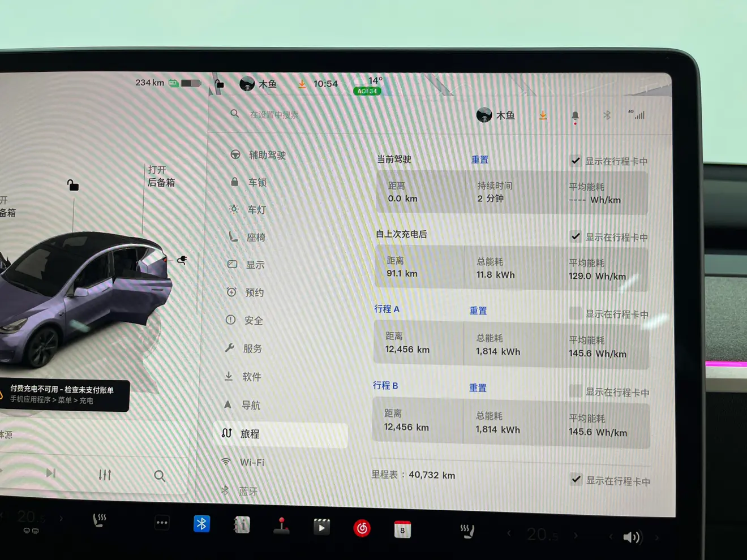Open the Bluetooth app in the bottom bar
The height and width of the screenshot is (560, 747).
point(201,524)
